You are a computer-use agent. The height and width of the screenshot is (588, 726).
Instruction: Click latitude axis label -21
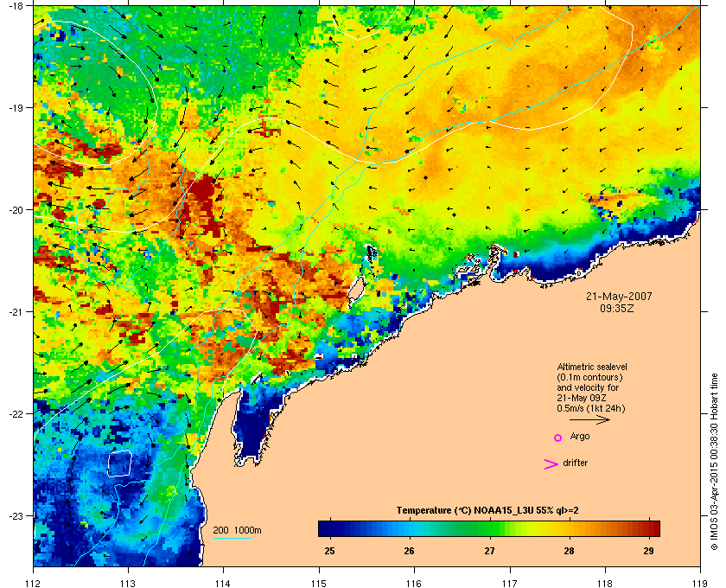(x=16, y=312)
